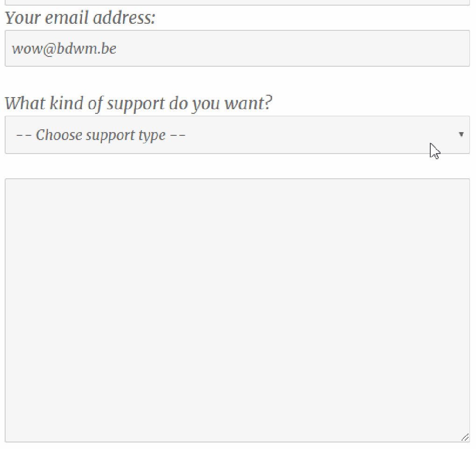Viewport: 476px width, 449px height.
Task: Open the 'Choose support type' dropdown
Action: click(238, 135)
